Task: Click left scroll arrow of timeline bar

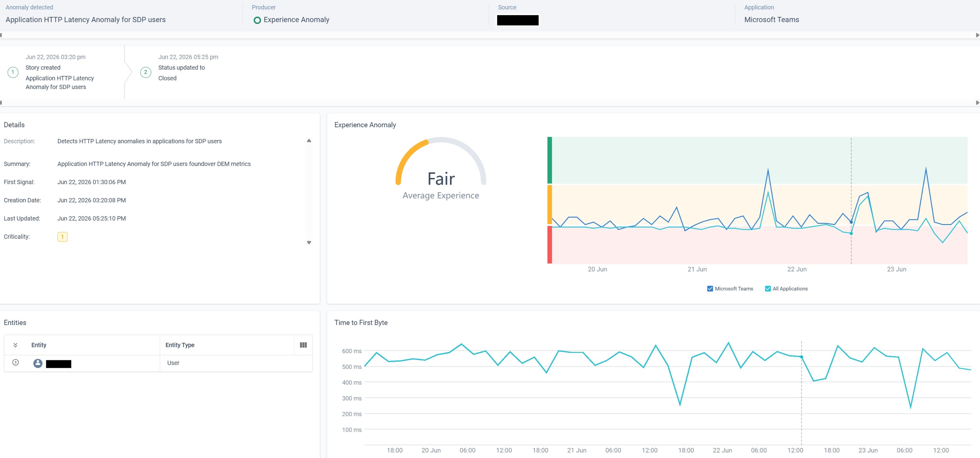Action: point(2,103)
